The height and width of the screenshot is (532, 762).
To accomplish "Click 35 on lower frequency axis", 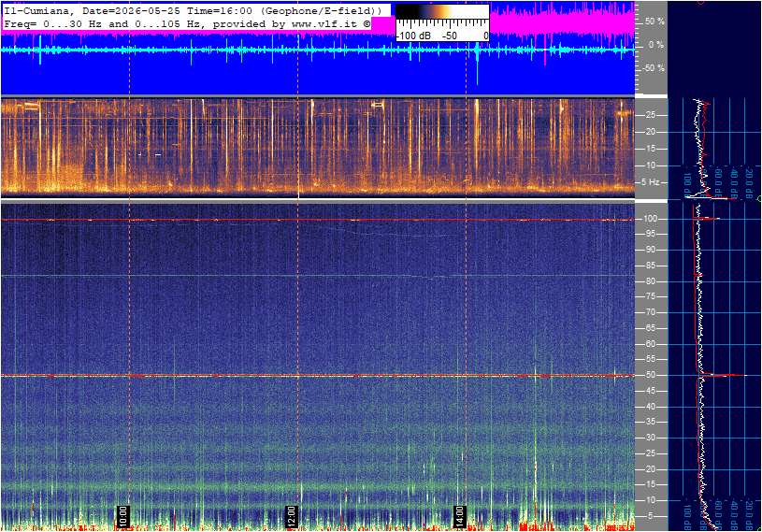I will pos(650,423).
